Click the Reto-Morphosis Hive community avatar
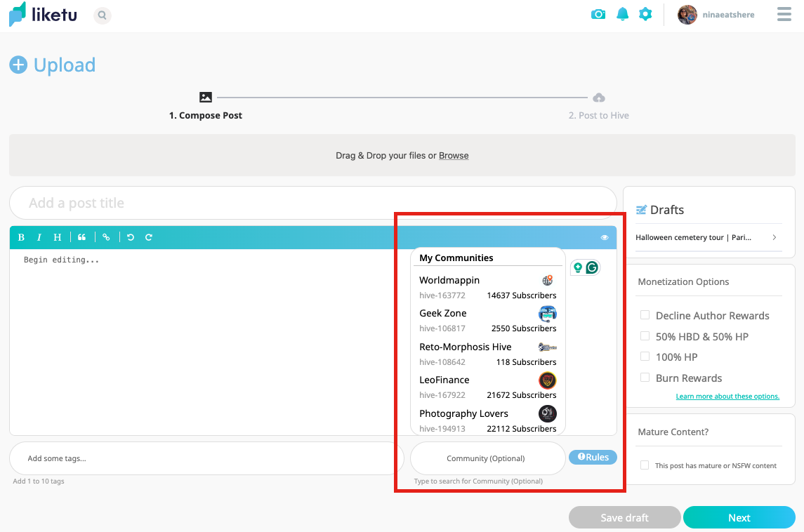 548,347
